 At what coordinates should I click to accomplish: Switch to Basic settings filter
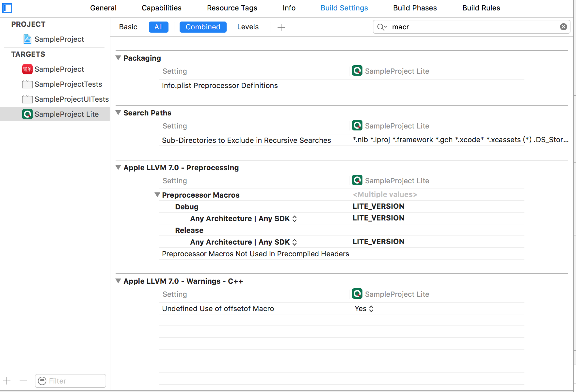[x=128, y=27]
